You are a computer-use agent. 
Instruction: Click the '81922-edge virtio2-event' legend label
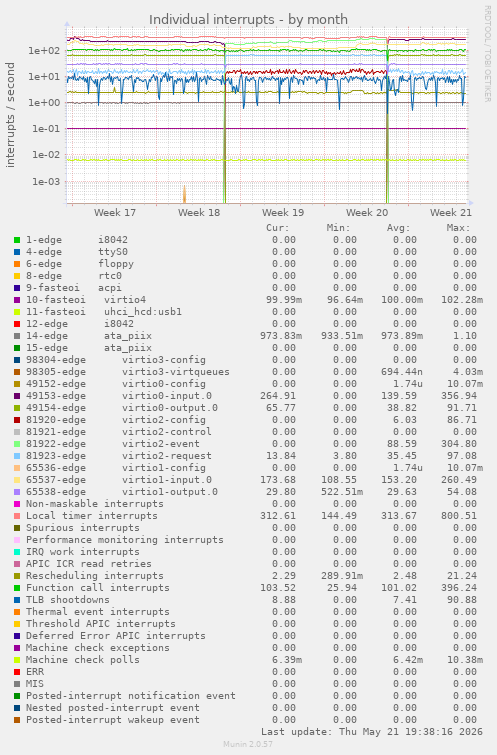(x=113, y=444)
